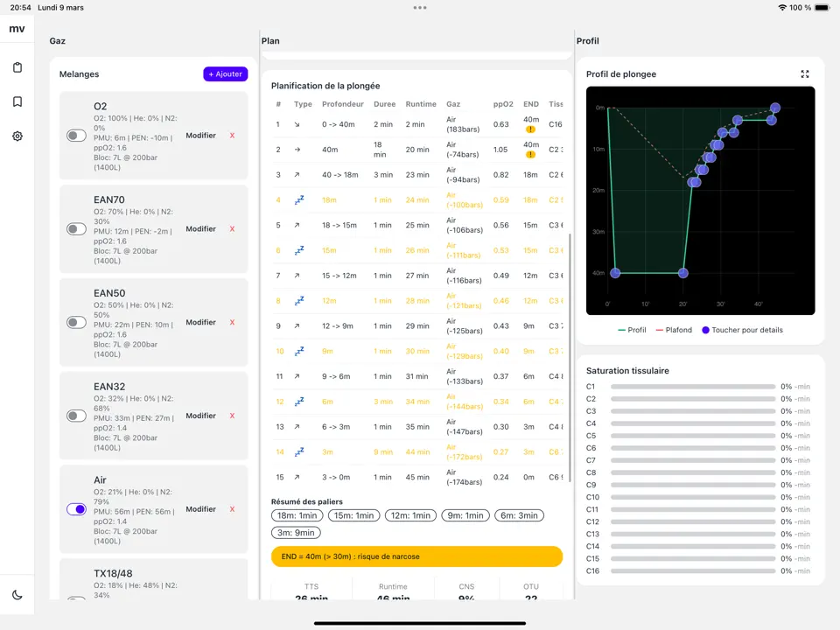The height and width of the screenshot is (630, 840).
Task: Edit the EAN32 mix via Modifier
Action: (200, 416)
